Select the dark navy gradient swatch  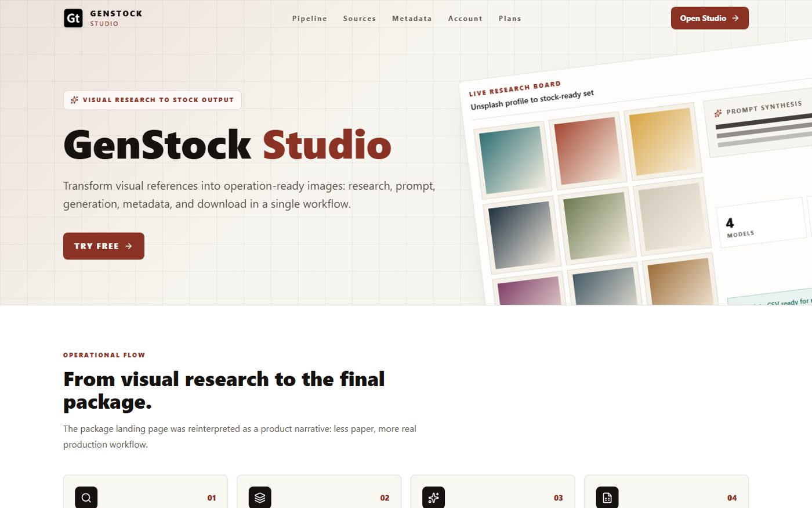pyautogui.click(x=522, y=235)
